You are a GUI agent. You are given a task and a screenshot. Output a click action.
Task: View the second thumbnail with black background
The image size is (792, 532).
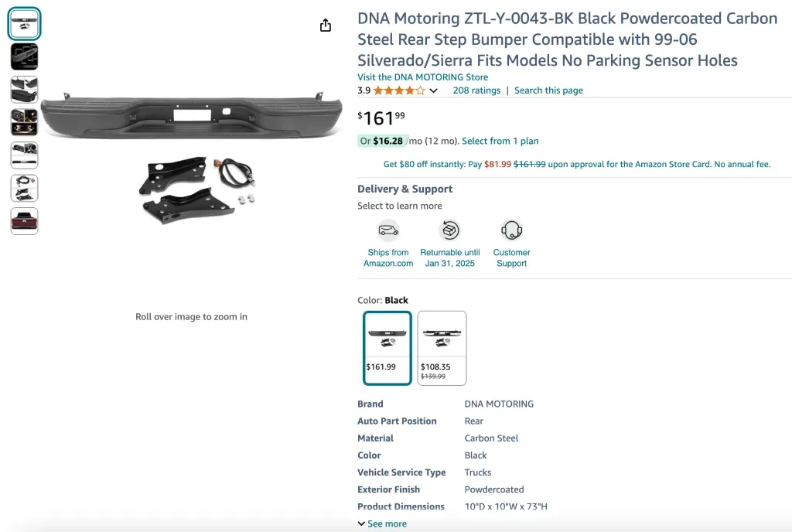[24, 56]
